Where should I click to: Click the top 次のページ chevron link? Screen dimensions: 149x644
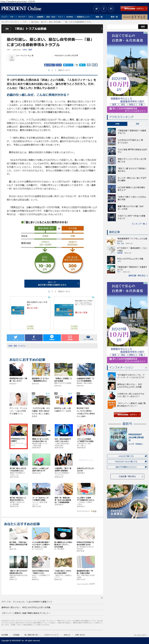point(64,70)
